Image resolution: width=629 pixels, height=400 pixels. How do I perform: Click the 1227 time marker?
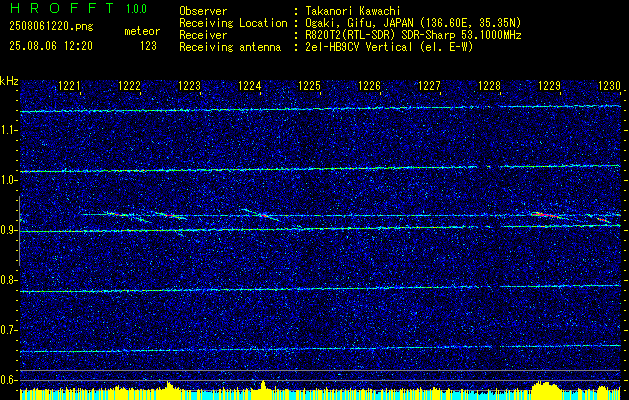point(429,86)
